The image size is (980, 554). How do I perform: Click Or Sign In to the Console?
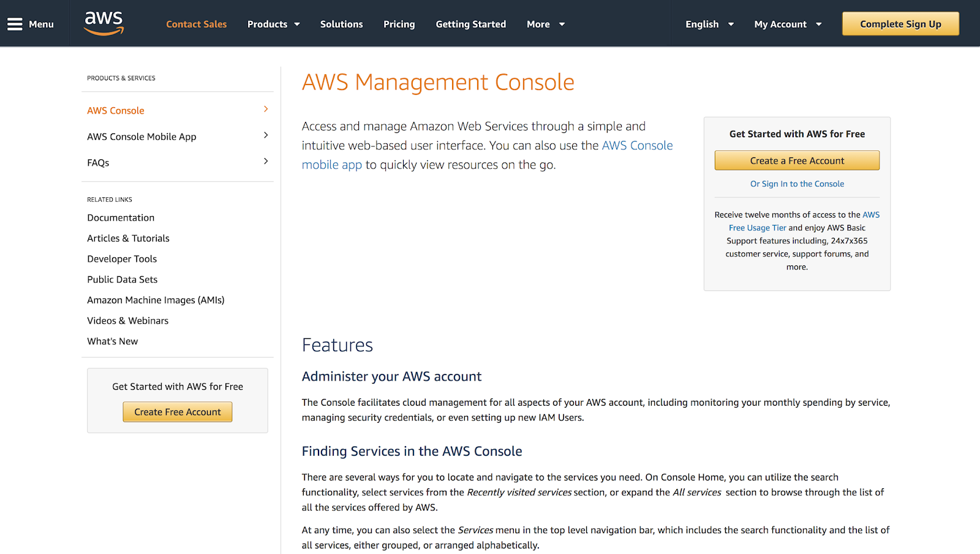[x=797, y=184]
